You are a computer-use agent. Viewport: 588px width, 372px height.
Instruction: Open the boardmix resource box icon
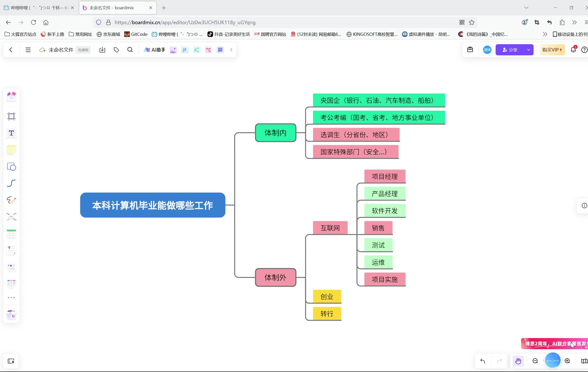(11, 315)
